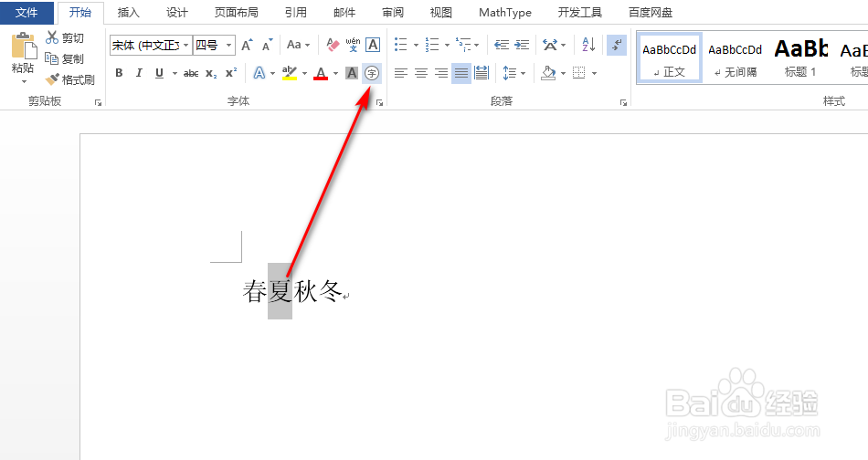Toggle justify alignment

(461, 73)
